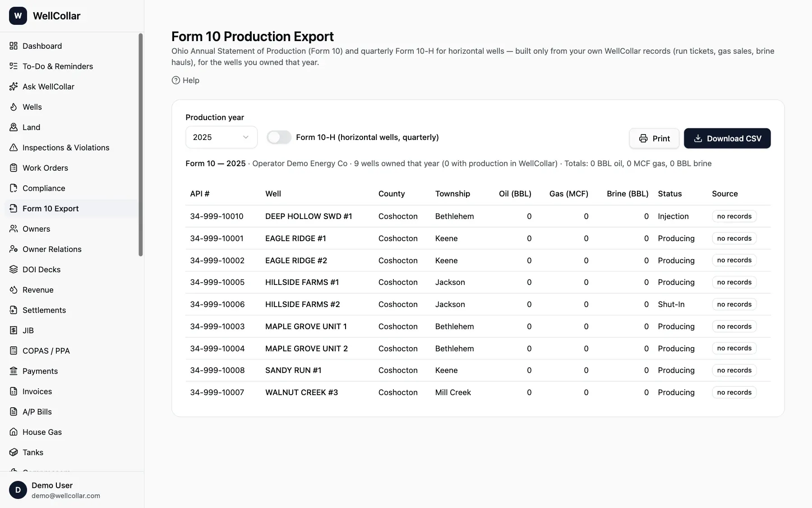Click the Dashboard grid icon

(14, 46)
